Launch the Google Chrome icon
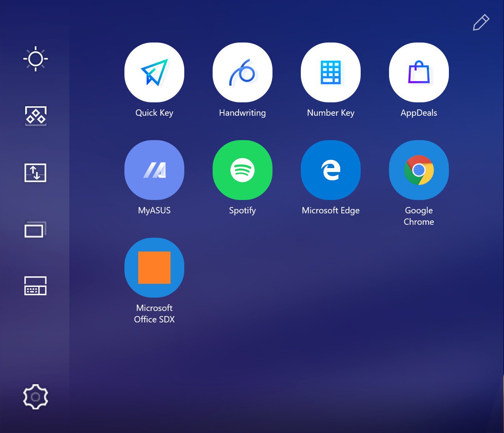Image resolution: width=504 pixels, height=433 pixels. 419,170
